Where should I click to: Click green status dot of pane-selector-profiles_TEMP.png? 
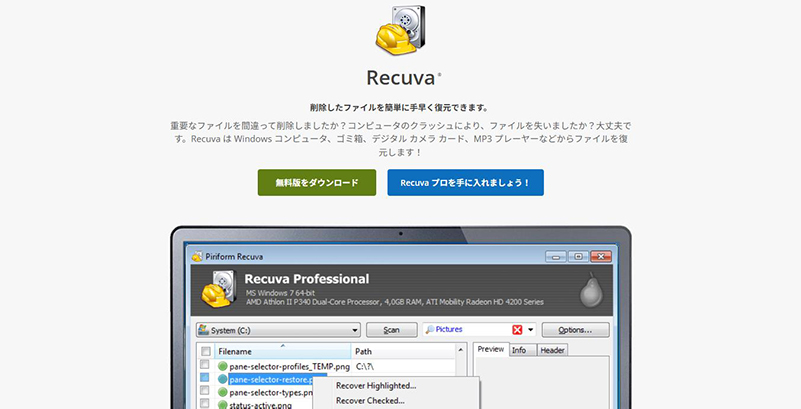(222, 366)
